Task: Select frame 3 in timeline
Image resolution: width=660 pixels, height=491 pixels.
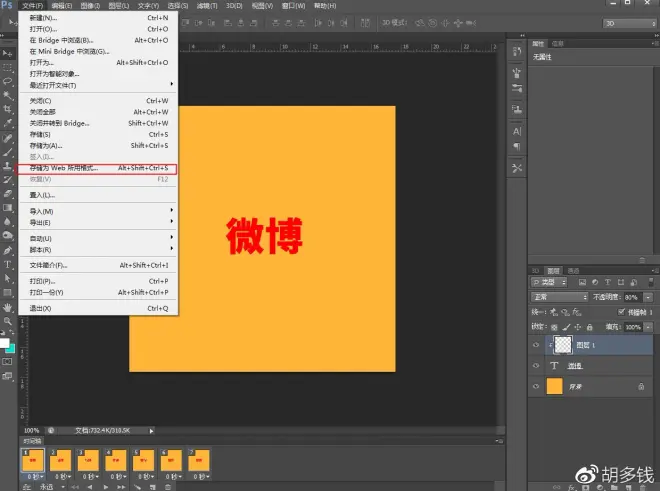Action: (88, 460)
